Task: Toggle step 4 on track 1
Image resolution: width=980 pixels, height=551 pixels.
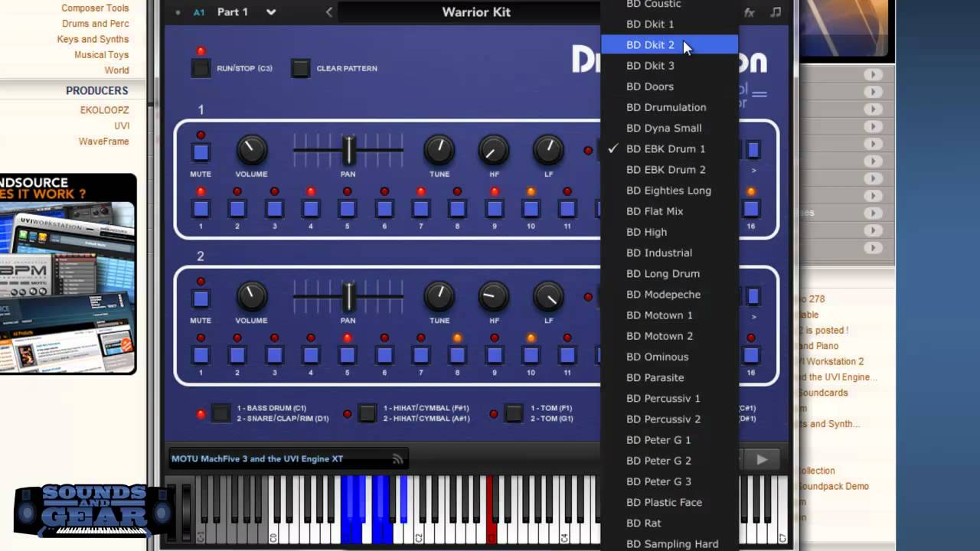Action: pos(311,209)
